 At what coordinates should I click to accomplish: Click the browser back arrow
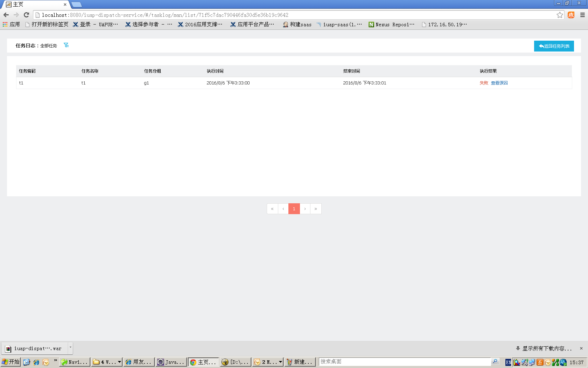pyautogui.click(x=6, y=15)
